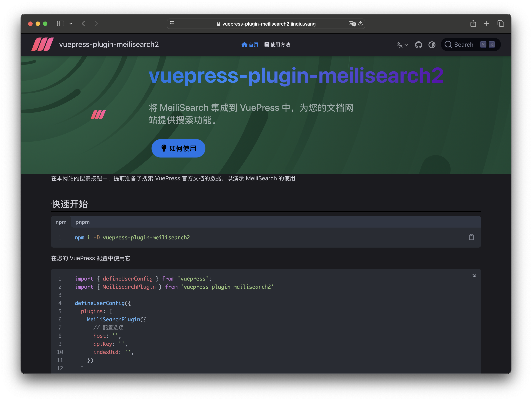Expand the sidebar tab group chevron
Screen dimensions: 532x401
coord(71,24)
